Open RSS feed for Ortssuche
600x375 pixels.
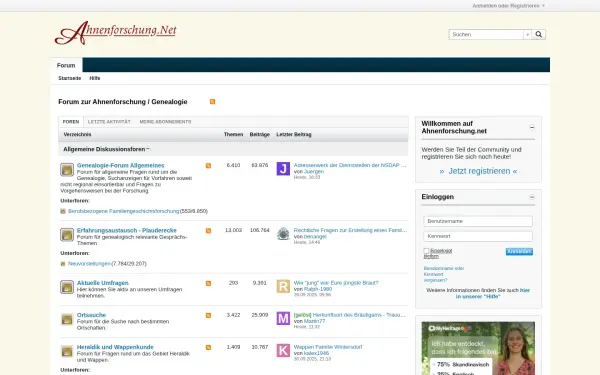pos(208,315)
